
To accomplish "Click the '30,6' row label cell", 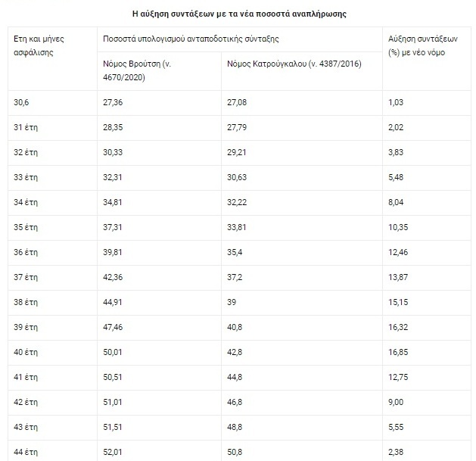I will (x=21, y=101).
